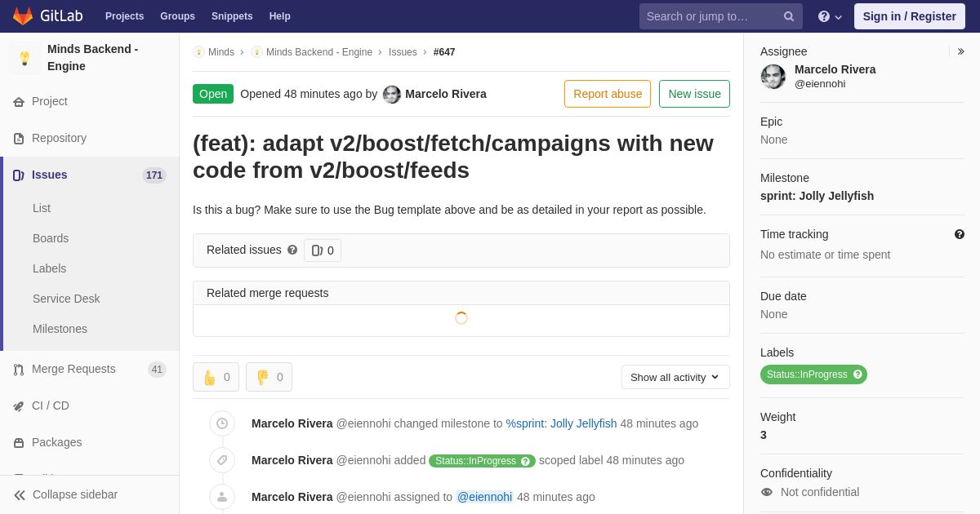
Task: Click Related issues help icon
Action: point(292,250)
